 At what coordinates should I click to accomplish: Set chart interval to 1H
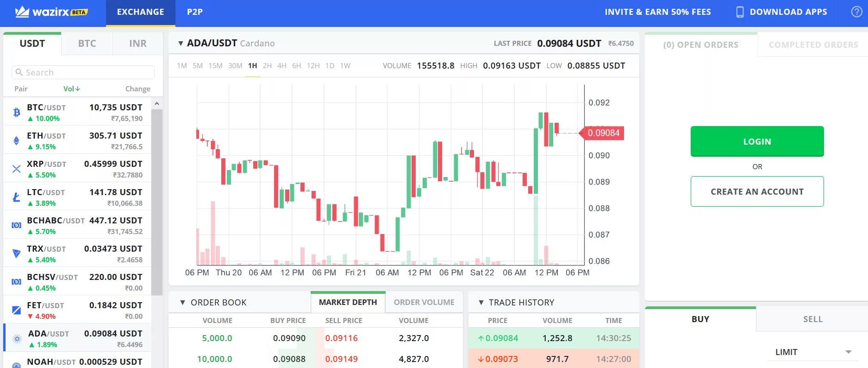click(x=252, y=66)
